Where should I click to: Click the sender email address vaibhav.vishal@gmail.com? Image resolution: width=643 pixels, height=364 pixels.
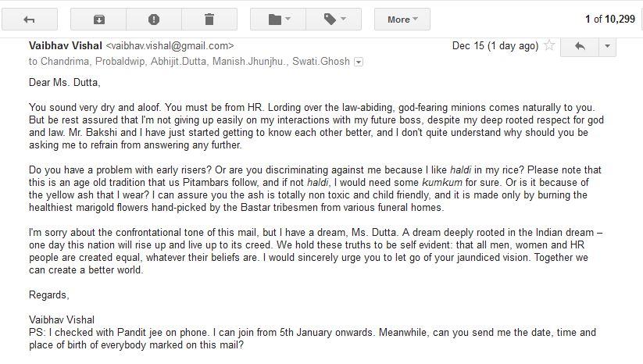coord(169,46)
